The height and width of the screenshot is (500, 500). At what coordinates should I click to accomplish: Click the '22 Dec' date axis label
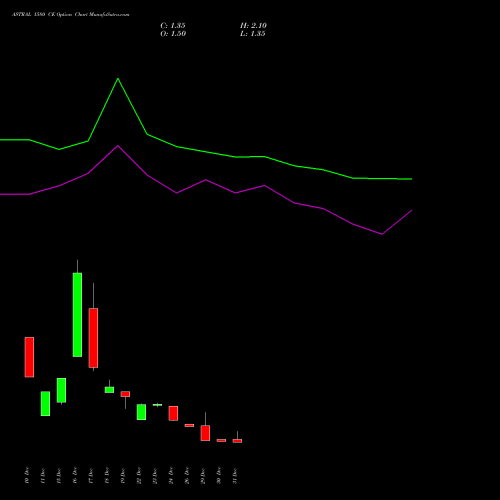[x=139, y=476]
